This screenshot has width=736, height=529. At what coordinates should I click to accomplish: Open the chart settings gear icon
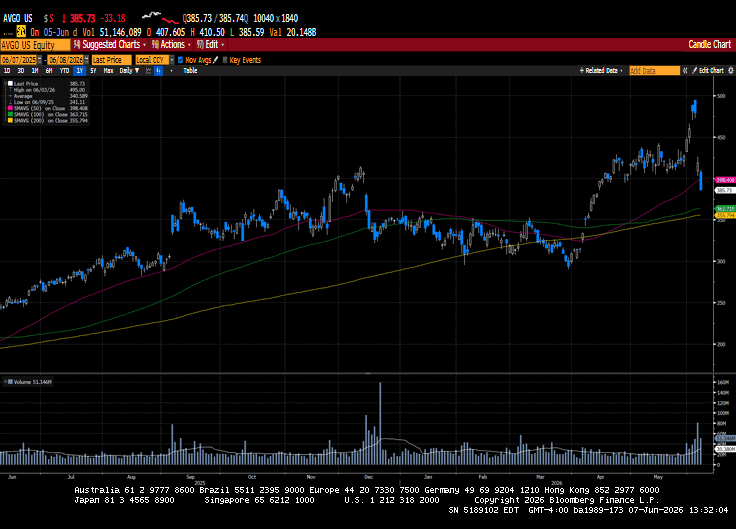730,70
